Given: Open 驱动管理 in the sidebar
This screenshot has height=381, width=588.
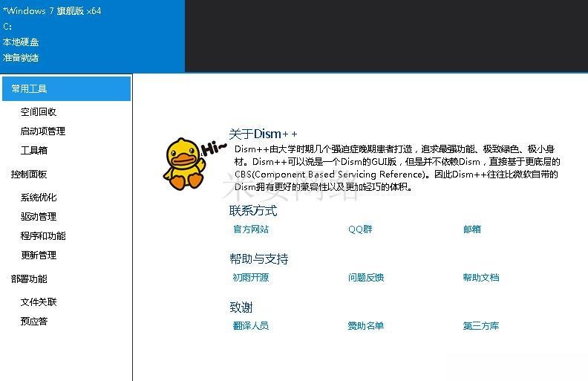Looking at the screenshot, I should point(39,216).
